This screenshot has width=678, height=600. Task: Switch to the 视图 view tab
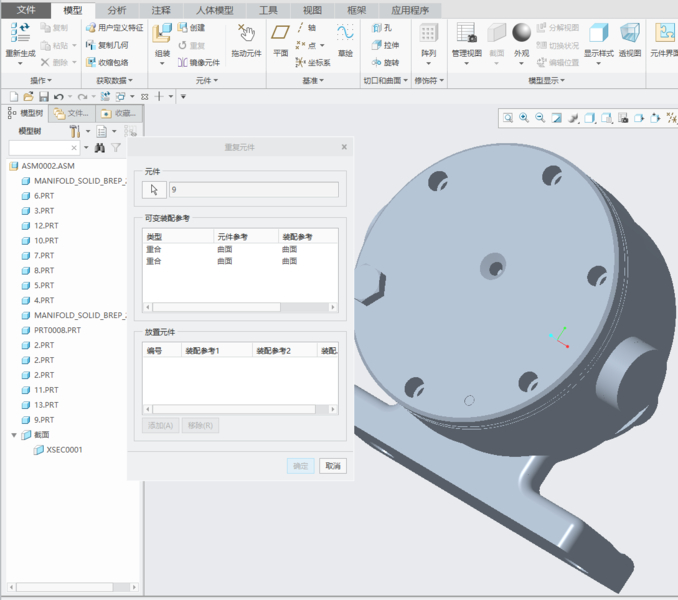click(312, 10)
